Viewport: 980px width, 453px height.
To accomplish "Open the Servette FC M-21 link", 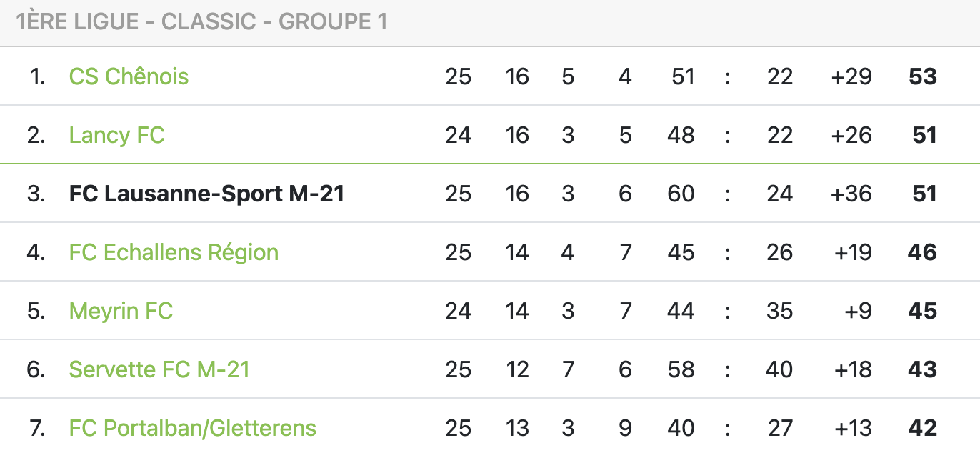I will [159, 369].
